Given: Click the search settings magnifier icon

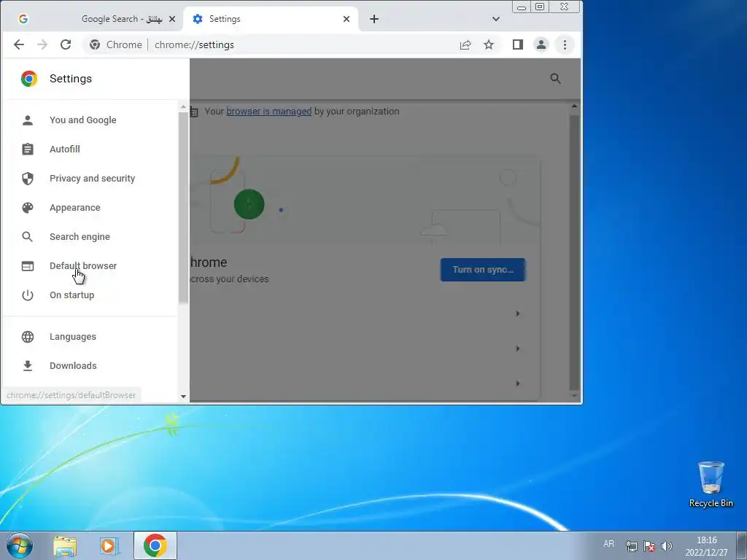Looking at the screenshot, I should 555,79.
